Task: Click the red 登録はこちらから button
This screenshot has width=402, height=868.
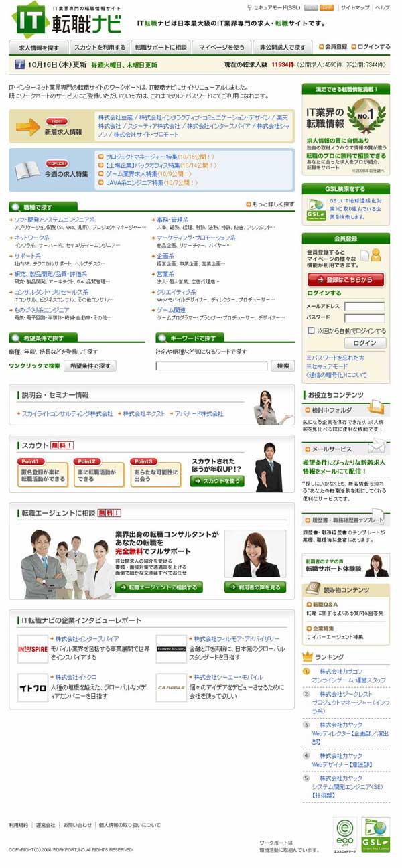Action: tap(345, 279)
